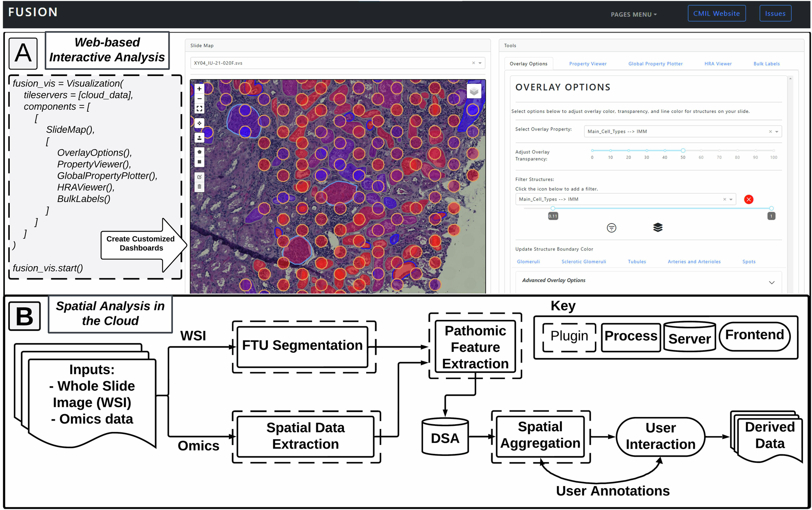Click the trash delete layers icon
Viewport: 812px width, 510px height.
tap(199, 187)
